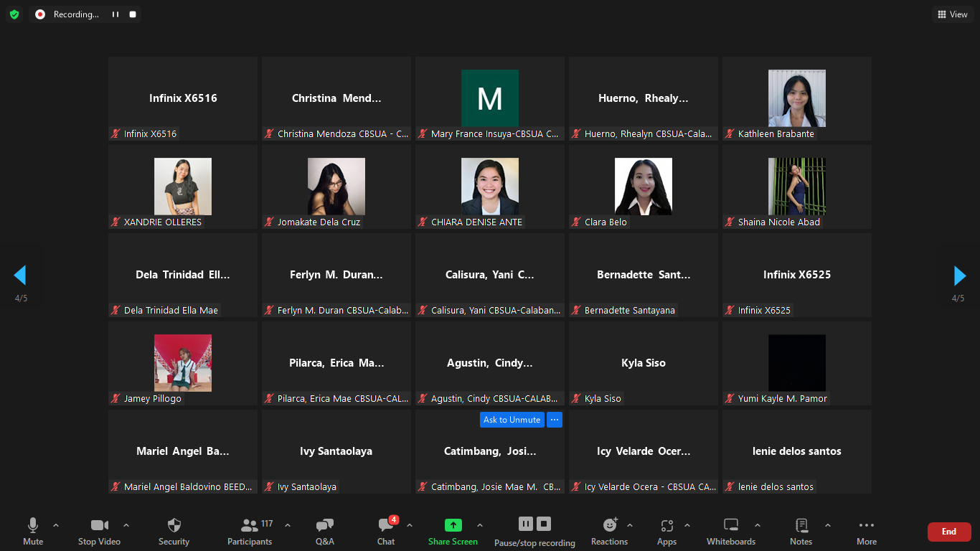Click the red End meeting button
This screenshot has height=551, width=980.
(948, 532)
